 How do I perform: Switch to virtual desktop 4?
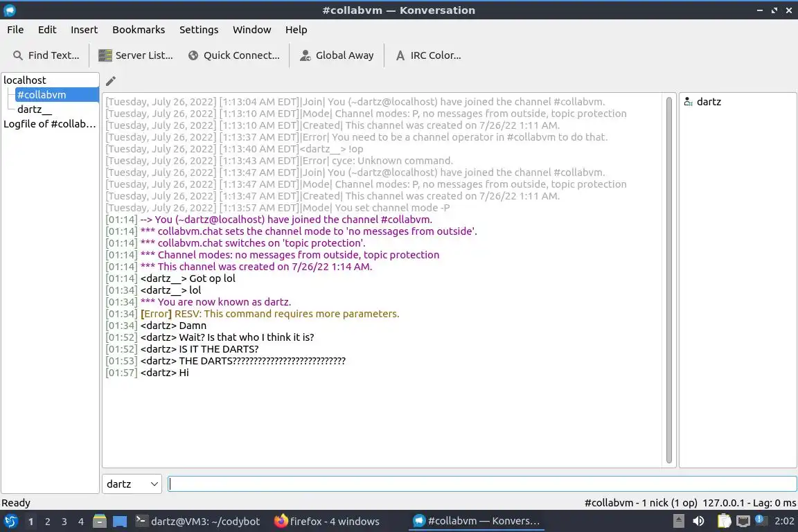click(81, 522)
